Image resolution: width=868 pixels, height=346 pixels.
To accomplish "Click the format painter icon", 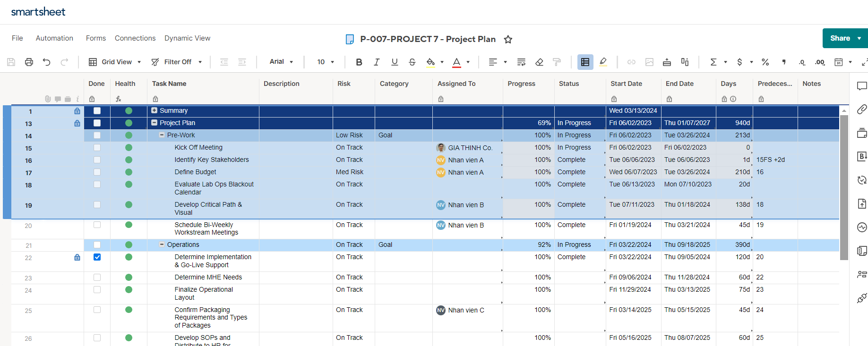I will [x=557, y=62].
